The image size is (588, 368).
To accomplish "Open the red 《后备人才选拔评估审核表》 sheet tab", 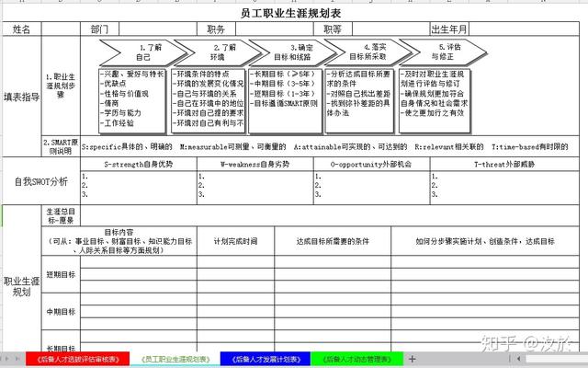I will click(x=77, y=359).
